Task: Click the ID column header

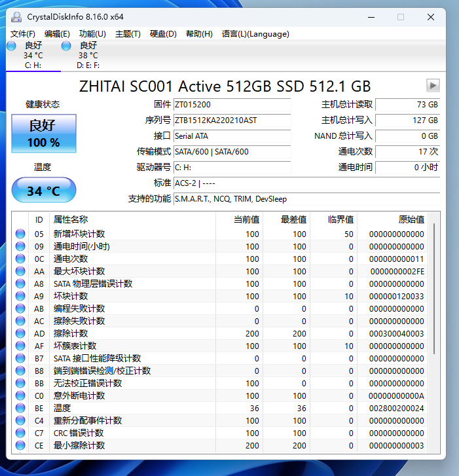Action: [39, 219]
